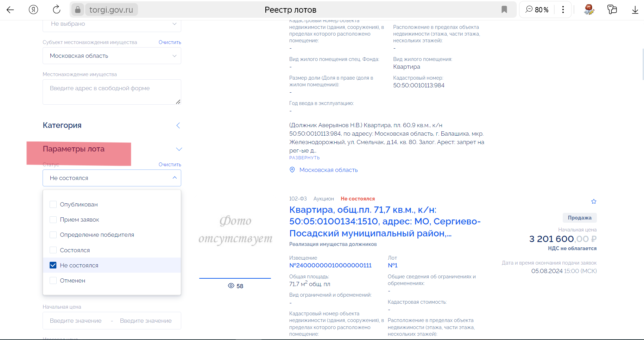
Task: Check the Опубликован status option
Action: tap(53, 204)
